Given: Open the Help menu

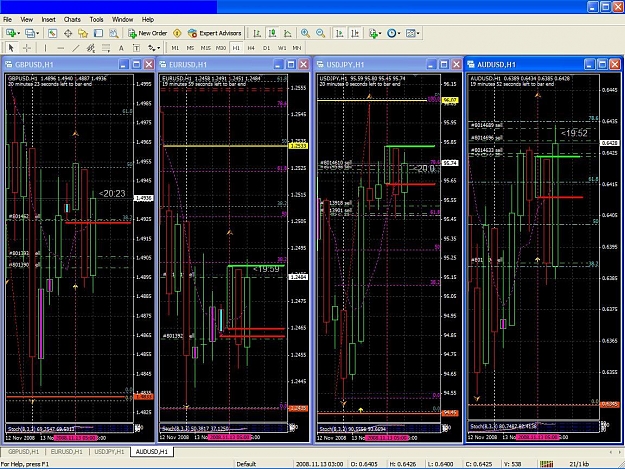Looking at the screenshot, I should (x=148, y=20).
